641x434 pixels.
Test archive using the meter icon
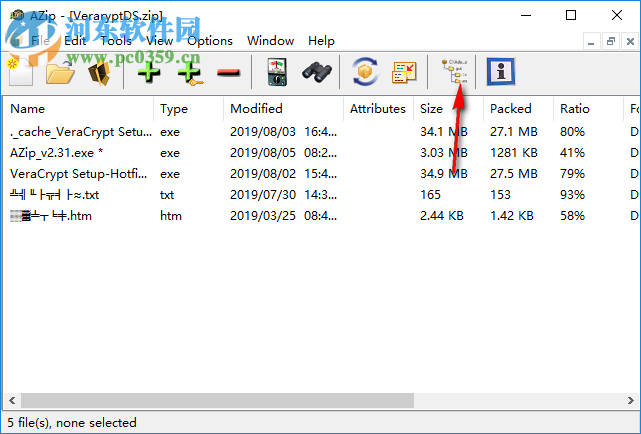[277, 72]
